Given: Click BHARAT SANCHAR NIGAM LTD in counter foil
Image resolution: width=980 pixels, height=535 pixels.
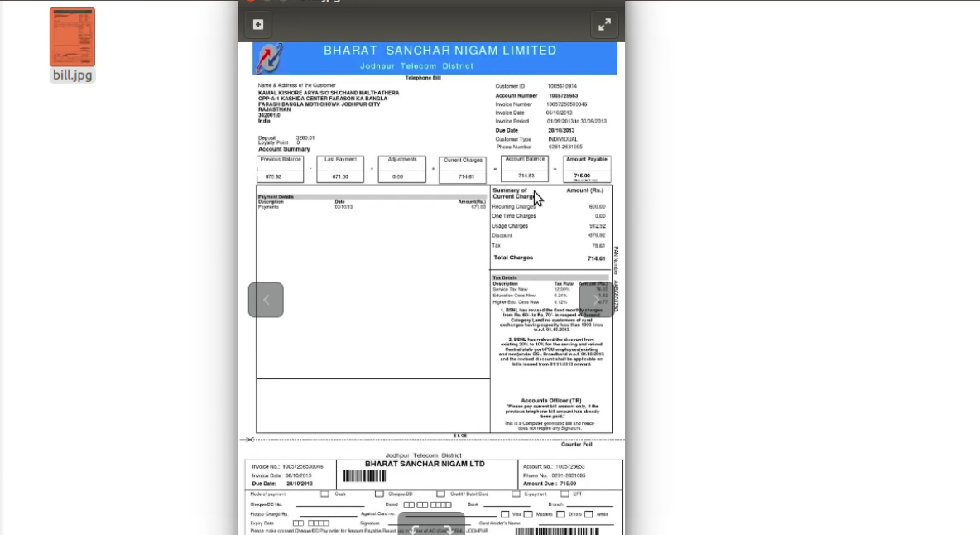Looking at the screenshot, I should pos(425,465).
